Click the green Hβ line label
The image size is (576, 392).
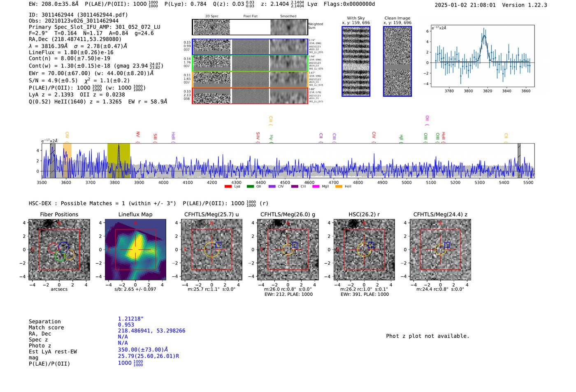[x=401, y=138]
